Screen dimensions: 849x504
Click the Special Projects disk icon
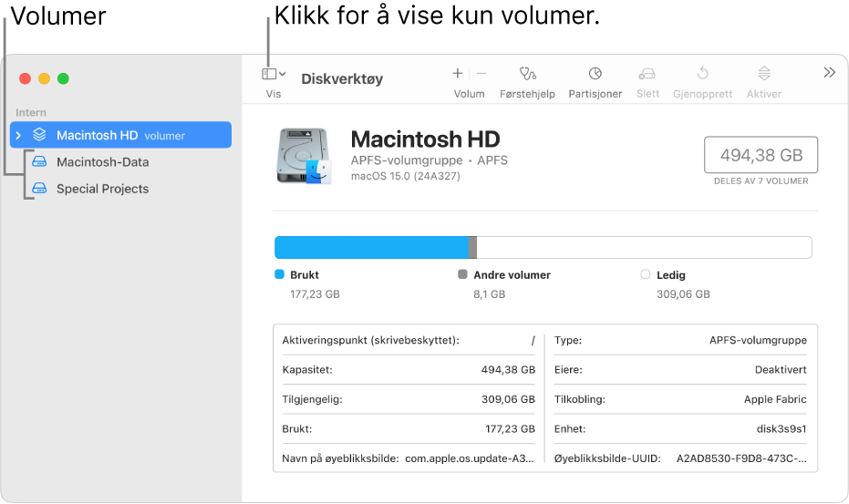coord(39,188)
